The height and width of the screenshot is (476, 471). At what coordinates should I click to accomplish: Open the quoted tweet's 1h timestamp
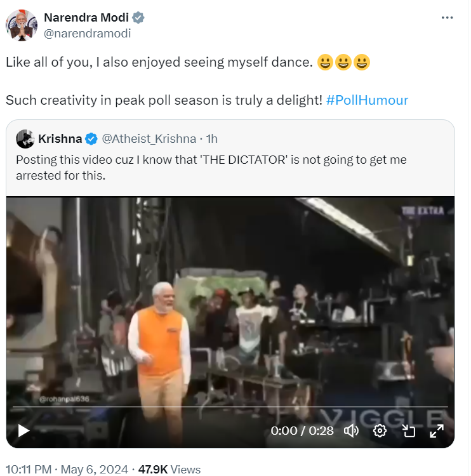(211, 138)
